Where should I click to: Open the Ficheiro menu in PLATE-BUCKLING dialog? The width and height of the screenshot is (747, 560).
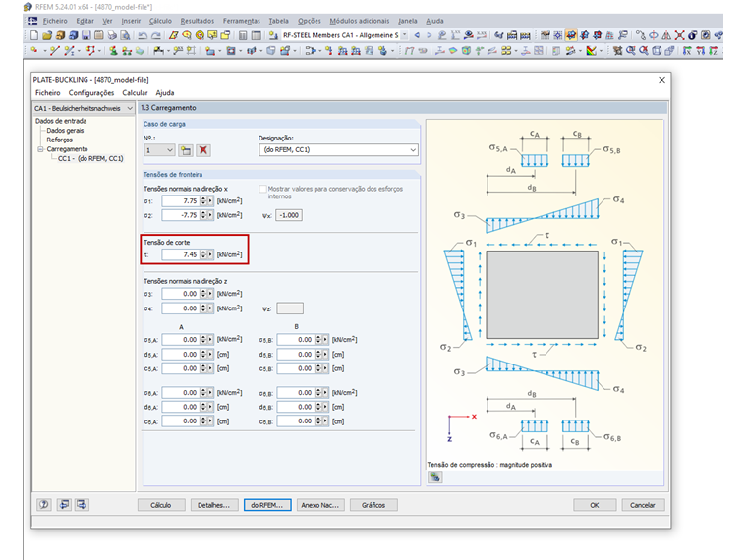[x=47, y=93]
